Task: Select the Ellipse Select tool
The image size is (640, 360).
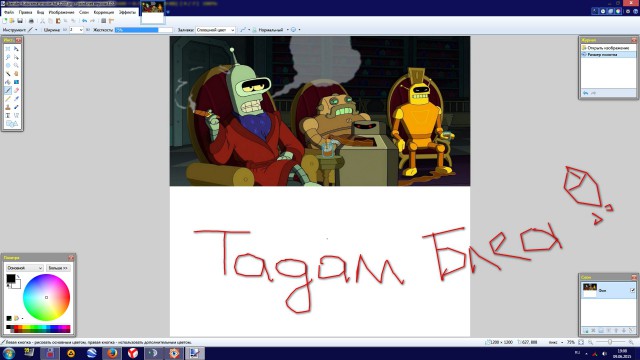Action: [8, 65]
